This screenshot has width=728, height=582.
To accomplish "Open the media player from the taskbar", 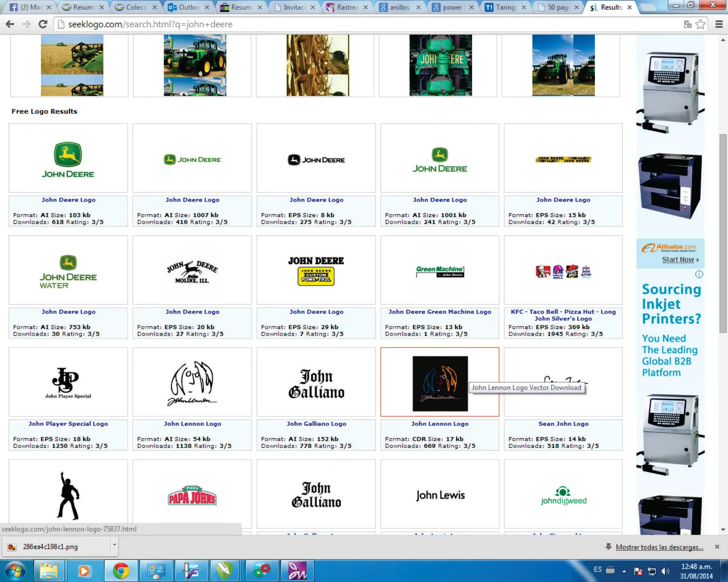I will 84,571.
